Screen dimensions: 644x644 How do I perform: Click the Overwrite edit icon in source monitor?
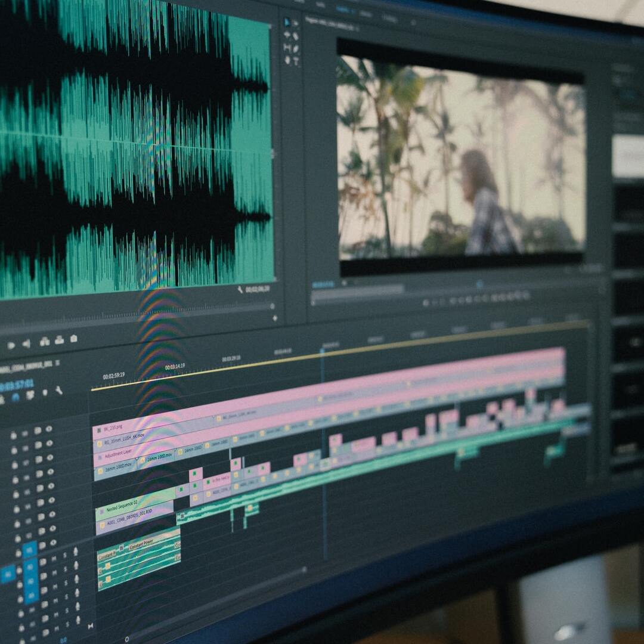[x=59, y=340]
